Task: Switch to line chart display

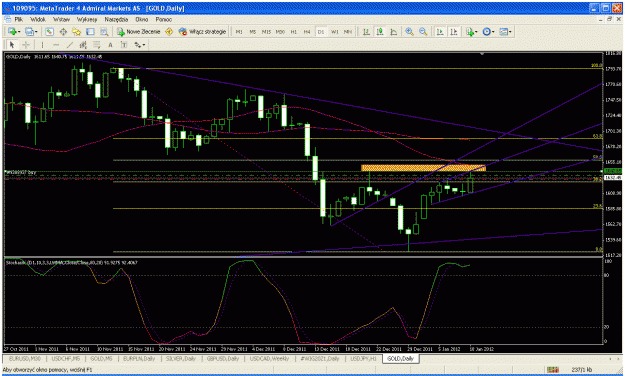Action: point(393,31)
